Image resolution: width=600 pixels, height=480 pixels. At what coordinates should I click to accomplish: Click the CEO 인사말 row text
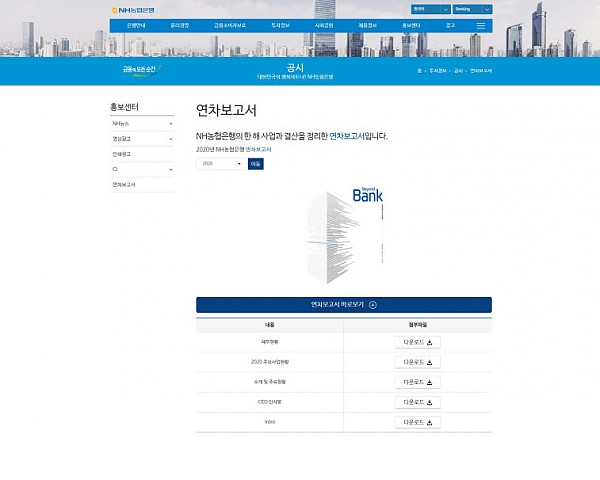[270, 402]
